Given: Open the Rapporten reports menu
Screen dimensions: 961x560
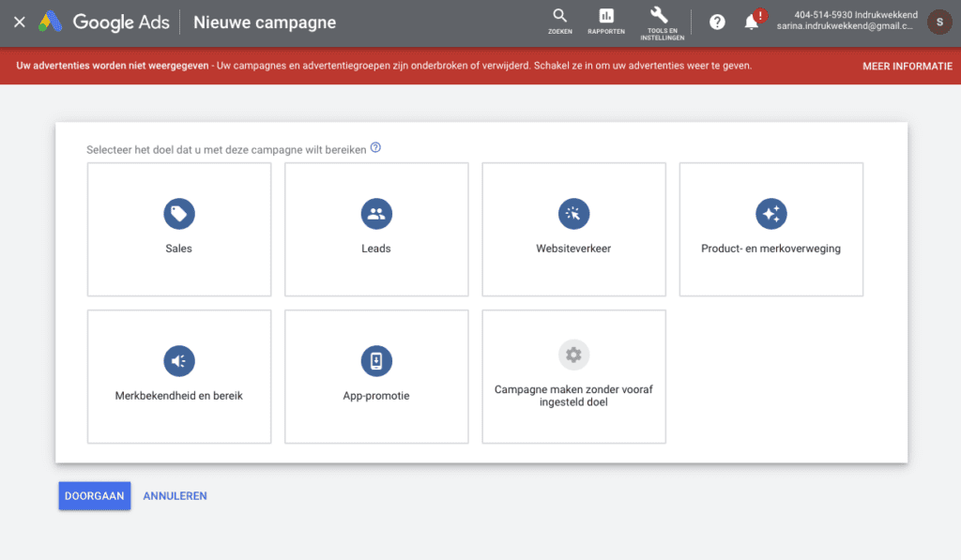Looking at the screenshot, I should (x=606, y=21).
